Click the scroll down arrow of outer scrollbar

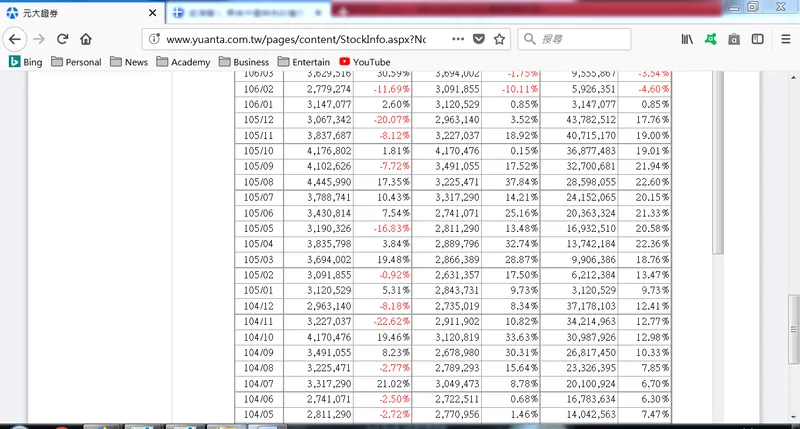[x=793, y=417]
